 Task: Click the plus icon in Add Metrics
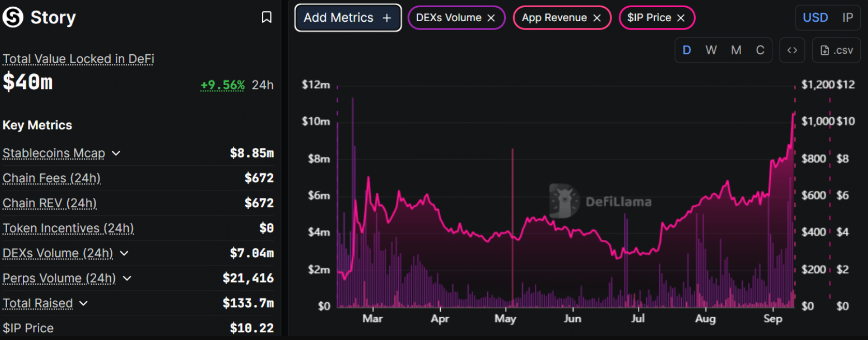[x=387, y=18]
